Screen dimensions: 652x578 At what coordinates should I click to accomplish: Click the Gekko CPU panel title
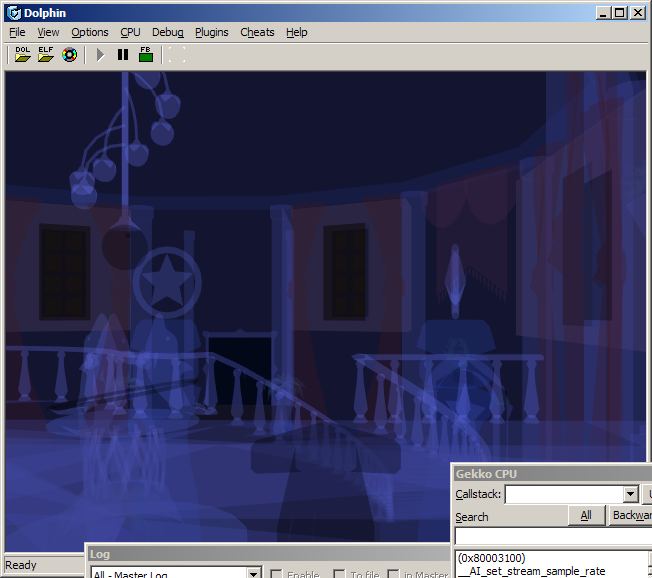point(486,474)
